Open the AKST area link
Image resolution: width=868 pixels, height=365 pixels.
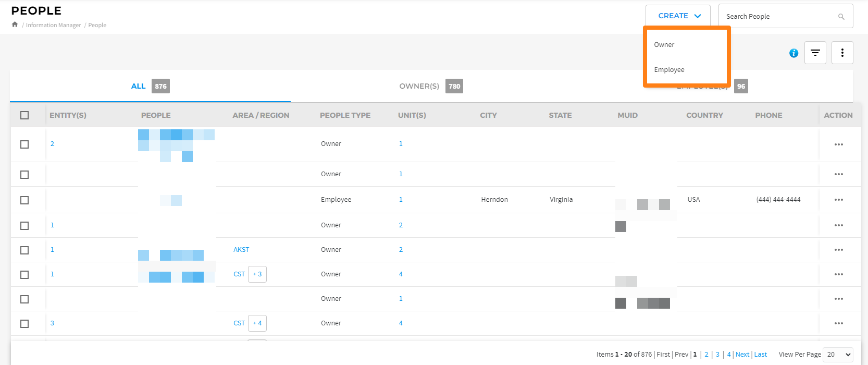(241, 250)
